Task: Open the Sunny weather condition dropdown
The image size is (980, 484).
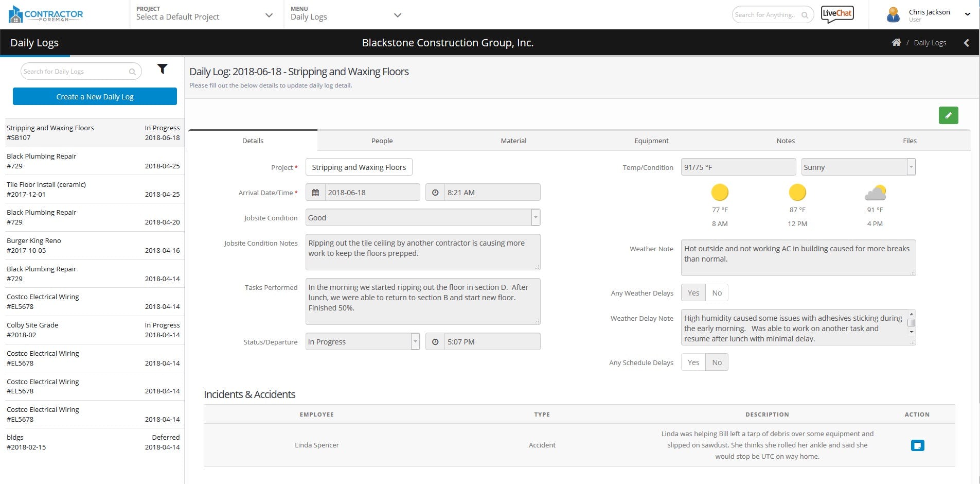Action: pyautogui.click(x=911, y=167)
